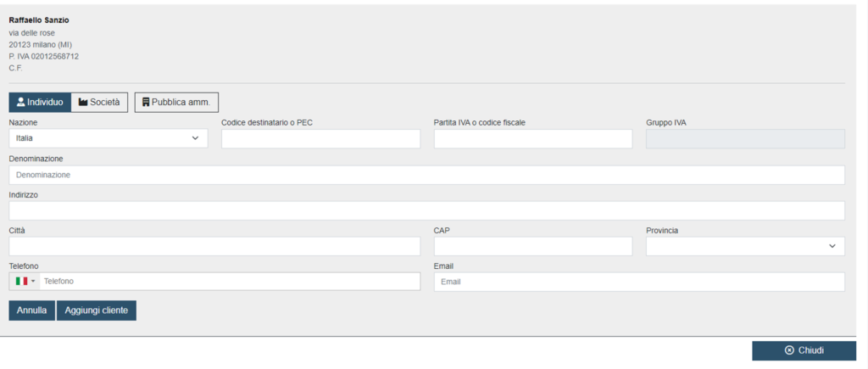This screenshot has width=868, height=369.
Task: Click Aggiungi cliente button
Action: (97, 310)
